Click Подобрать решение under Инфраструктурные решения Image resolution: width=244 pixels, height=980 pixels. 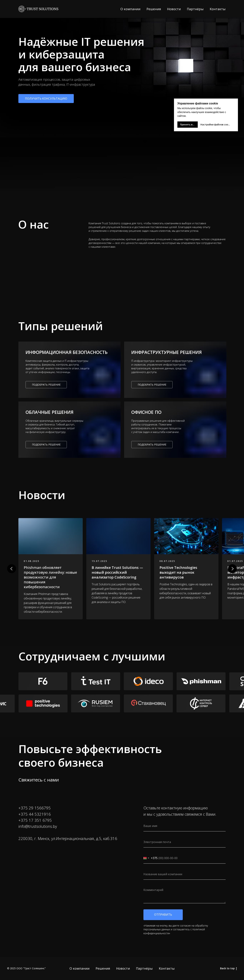tap(152, 385)
